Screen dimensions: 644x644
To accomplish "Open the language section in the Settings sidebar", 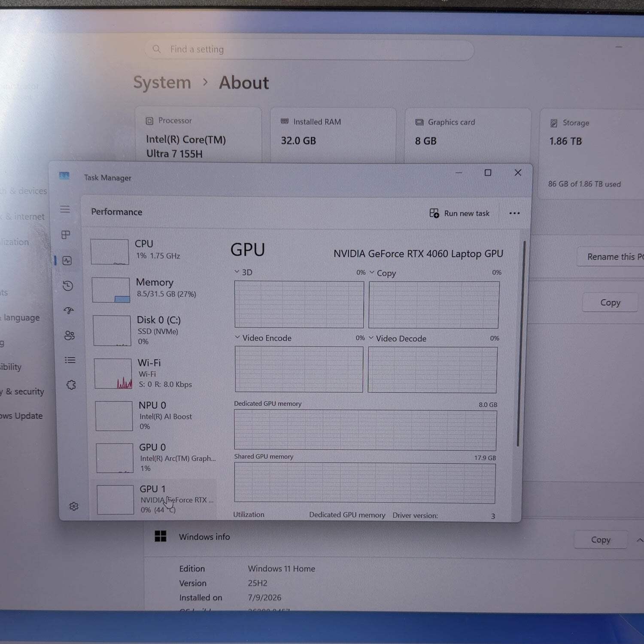I will [20, 318].
